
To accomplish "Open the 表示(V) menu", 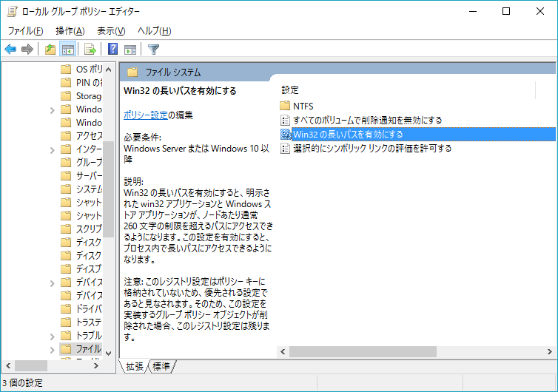I will click(x=111, y=30).
